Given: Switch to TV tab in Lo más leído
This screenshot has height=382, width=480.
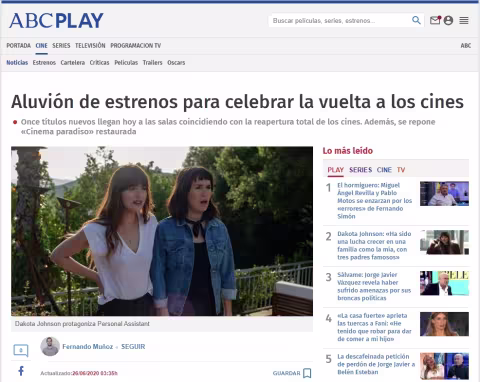Looking at the screenshot, I should [x=401, y=170].
